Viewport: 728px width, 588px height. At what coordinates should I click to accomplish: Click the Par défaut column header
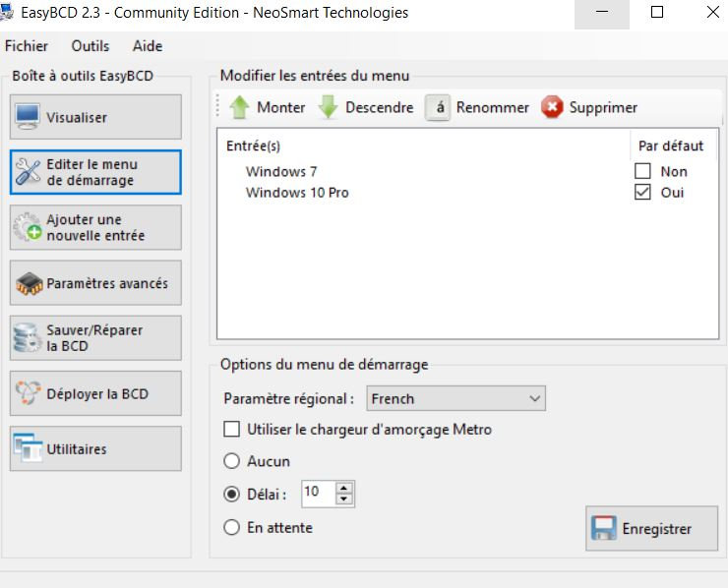671,146
